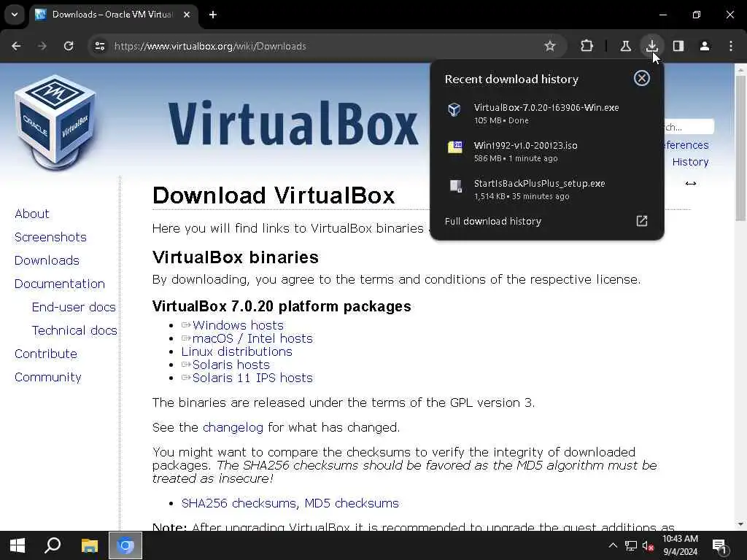Click the VirtualBox installer file icon

(454, 110)
